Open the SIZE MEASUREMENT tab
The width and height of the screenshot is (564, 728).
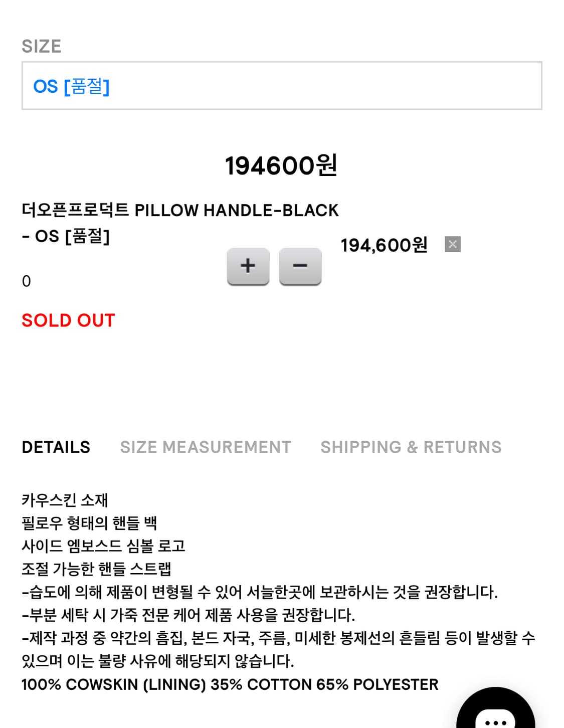point(206,447)
